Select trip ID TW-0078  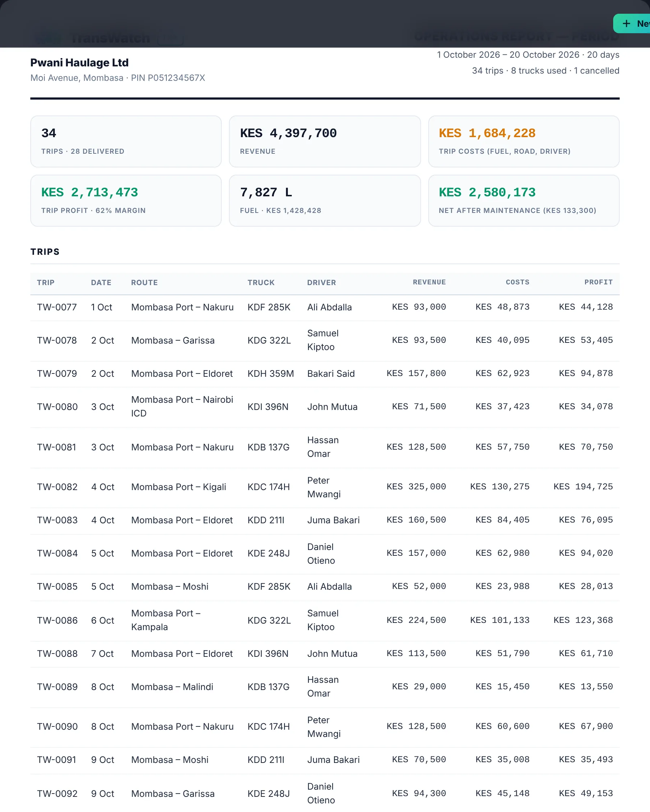coord(57,340)
